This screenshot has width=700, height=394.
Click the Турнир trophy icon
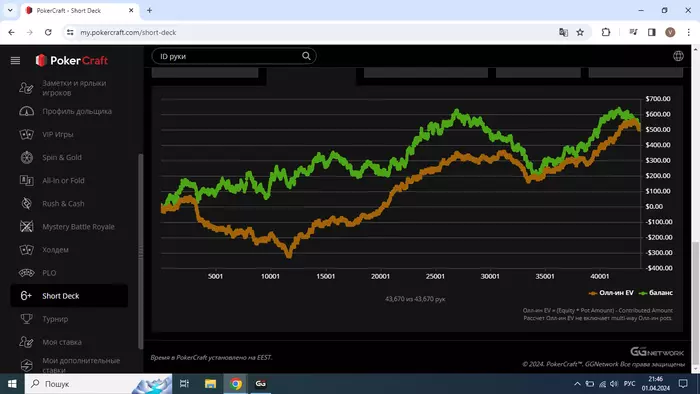click(x=26, y=319)
